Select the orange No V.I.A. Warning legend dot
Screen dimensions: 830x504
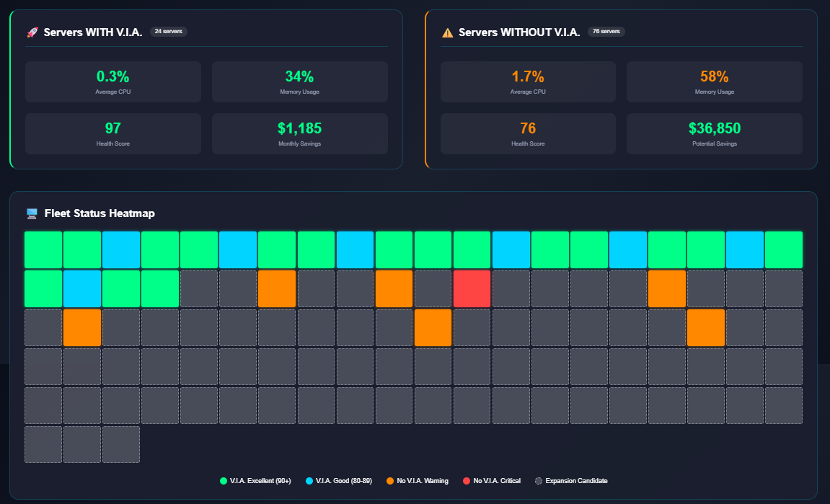[x=390, y=481]
